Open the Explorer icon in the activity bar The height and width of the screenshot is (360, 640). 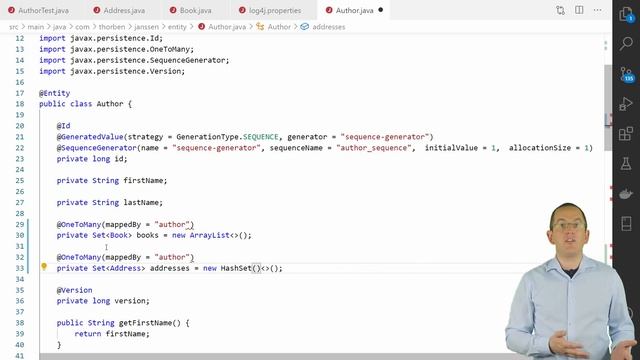(x=626, y=14)
